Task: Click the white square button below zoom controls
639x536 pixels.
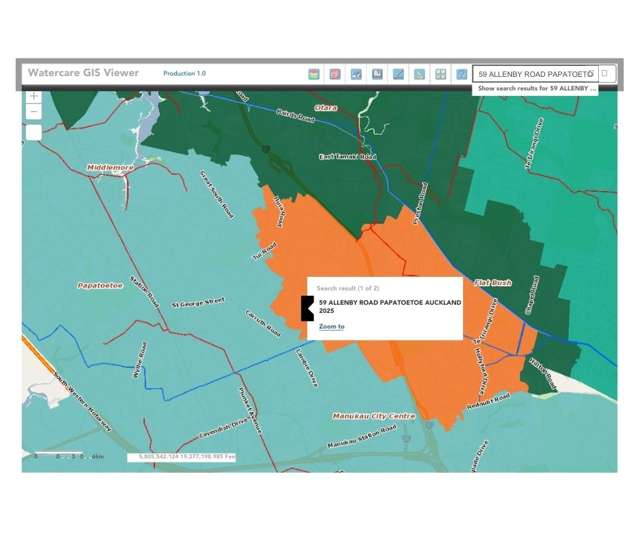Action: 34,132
